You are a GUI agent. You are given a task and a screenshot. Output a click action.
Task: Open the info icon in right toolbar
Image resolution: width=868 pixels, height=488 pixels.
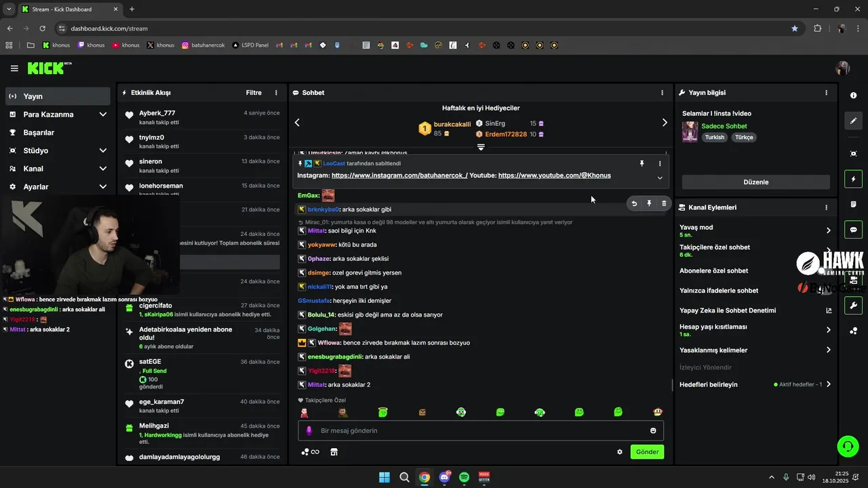(853, 95)
